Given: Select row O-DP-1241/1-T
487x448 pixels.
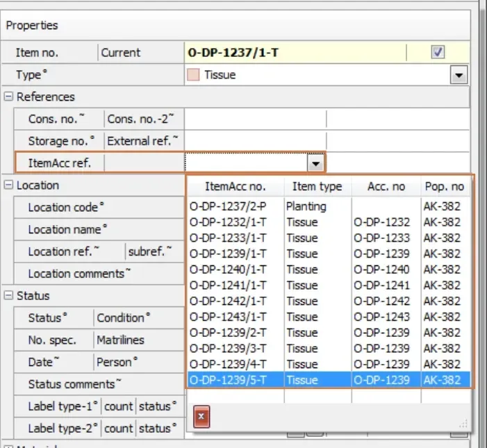Looking at the screenshot, I should point(329,285).
